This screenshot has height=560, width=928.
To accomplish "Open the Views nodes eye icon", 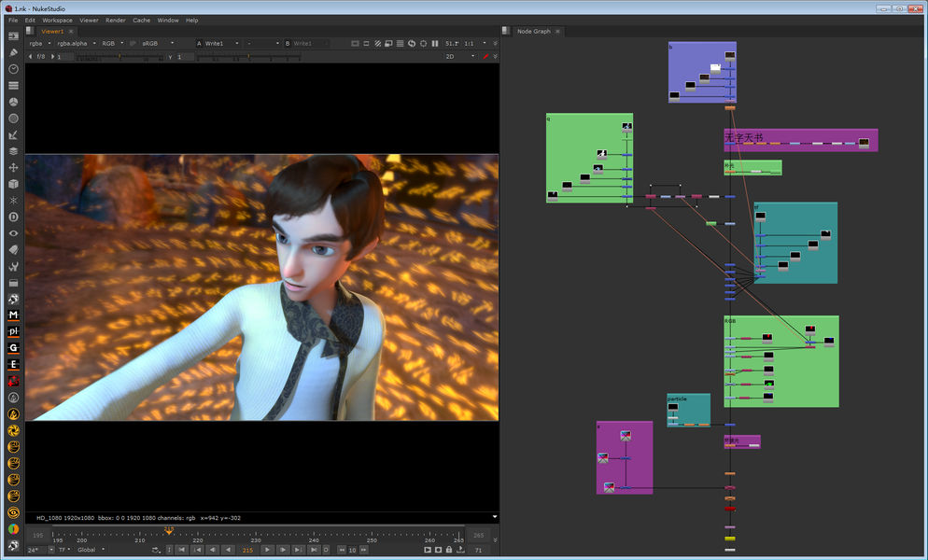I will (x=13, y=233).
